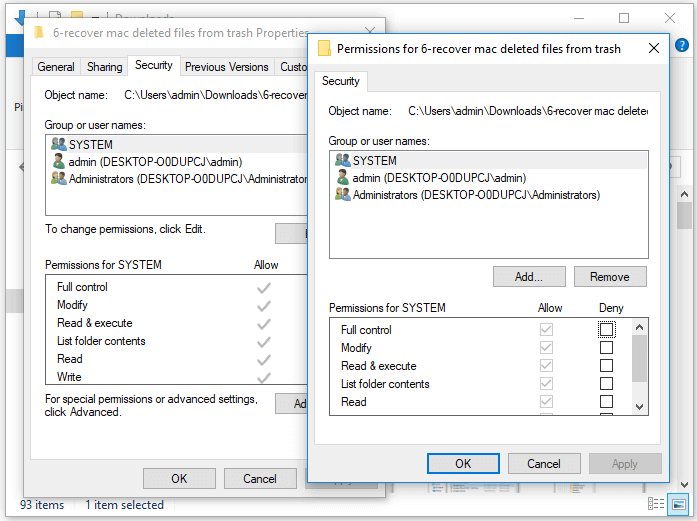The height and width of the screenshot is (521, 697).
Task: Select admin user icon in Permissions dialog
Action: (342, 178)
